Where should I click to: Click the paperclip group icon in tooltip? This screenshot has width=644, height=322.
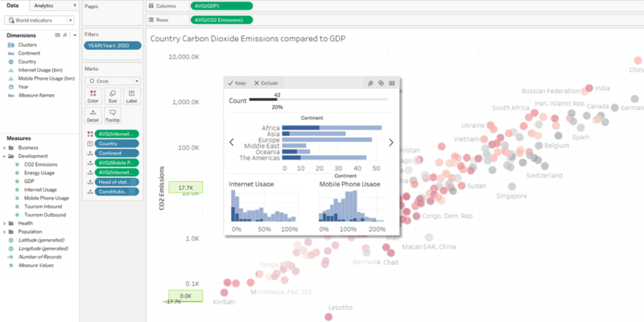(370, 83)
